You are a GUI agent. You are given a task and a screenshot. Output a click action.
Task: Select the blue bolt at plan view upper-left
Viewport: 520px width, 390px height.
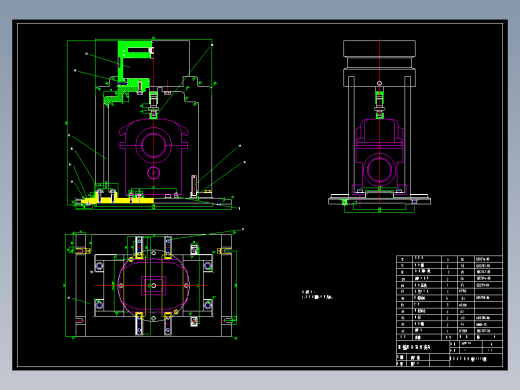click(x=99, y=266)
